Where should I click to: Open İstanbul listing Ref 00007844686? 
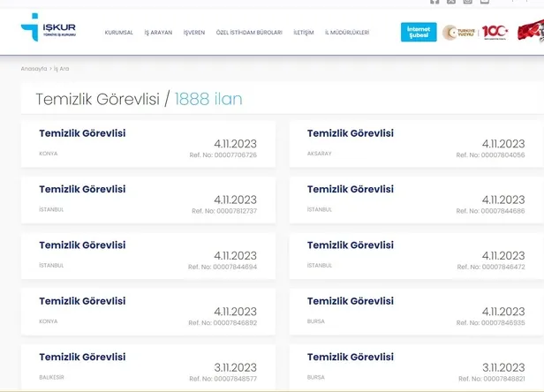[x=417, y=200]
